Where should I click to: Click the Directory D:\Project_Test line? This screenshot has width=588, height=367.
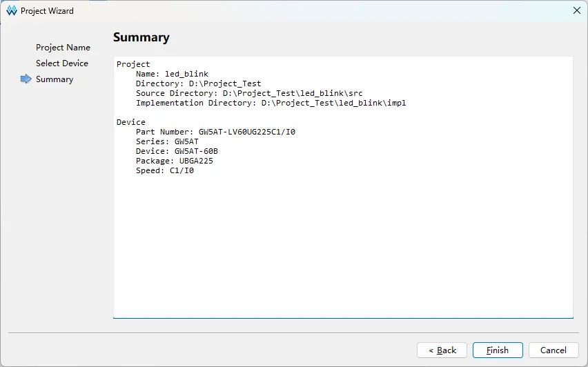click(x=198, y=83)
